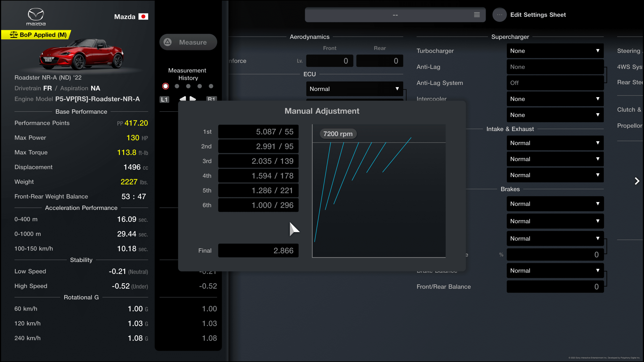Click the Final drive ratio value field
The image size is (644, 362).
tap(258, 250)
